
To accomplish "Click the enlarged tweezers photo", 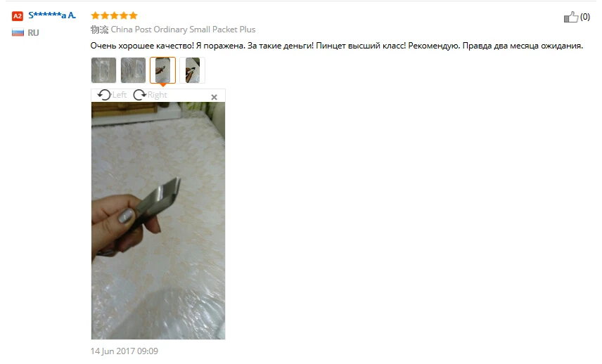I will tap(158, 221).
